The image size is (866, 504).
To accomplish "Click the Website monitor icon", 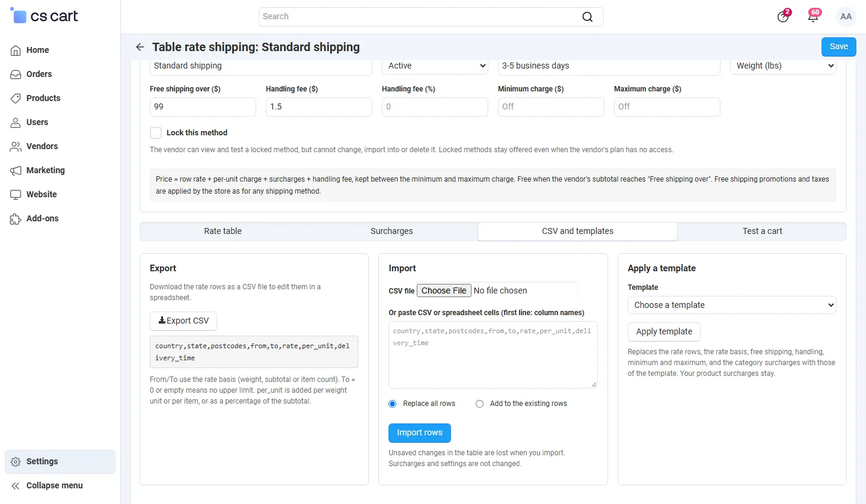I will click(x=16, y=194).
